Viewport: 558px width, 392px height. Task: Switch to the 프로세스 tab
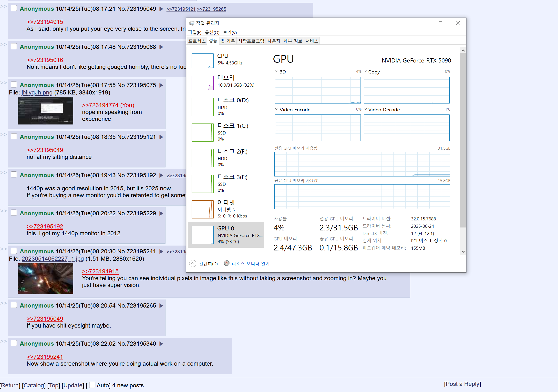click(197, 41)
